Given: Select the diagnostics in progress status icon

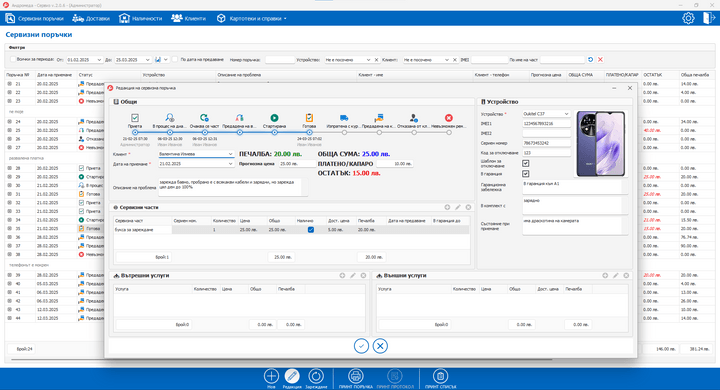Looking at the screenshot, I should [x=170, y=118].
